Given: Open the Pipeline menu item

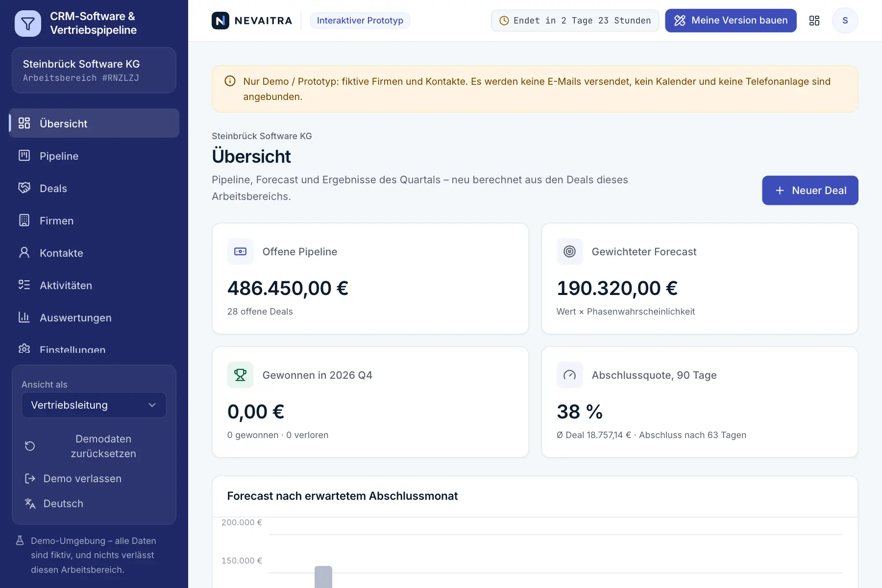Looking at the screenshot, I should [x=94, y=156].
